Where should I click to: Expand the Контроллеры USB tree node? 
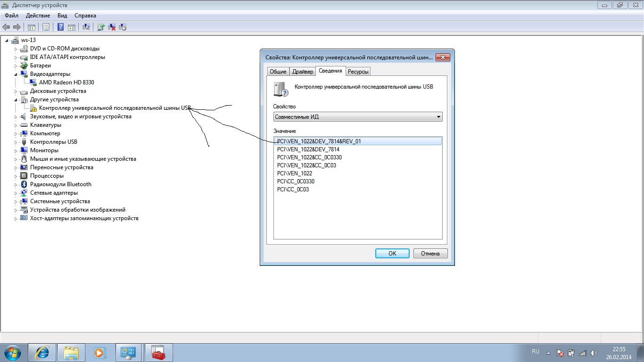16,142
